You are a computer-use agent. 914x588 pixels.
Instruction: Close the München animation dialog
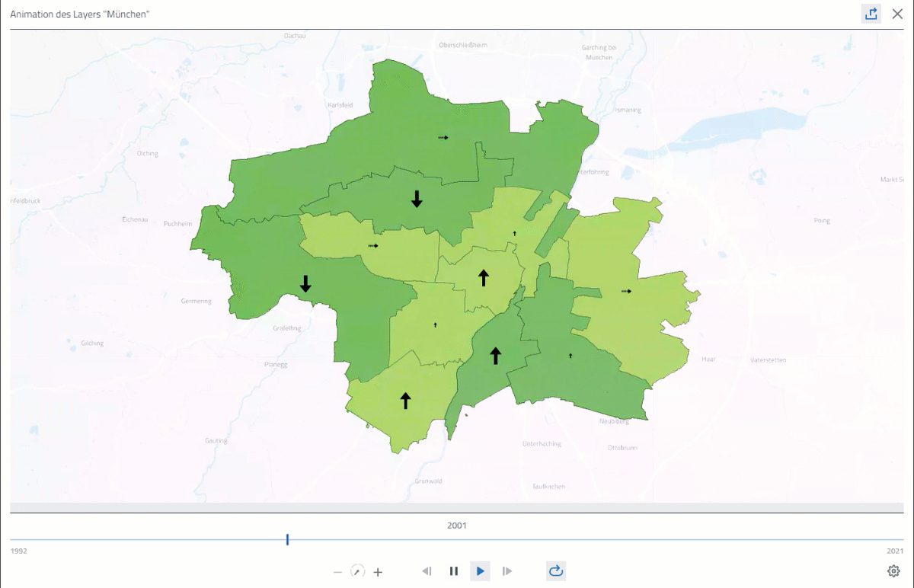(897, 14)
